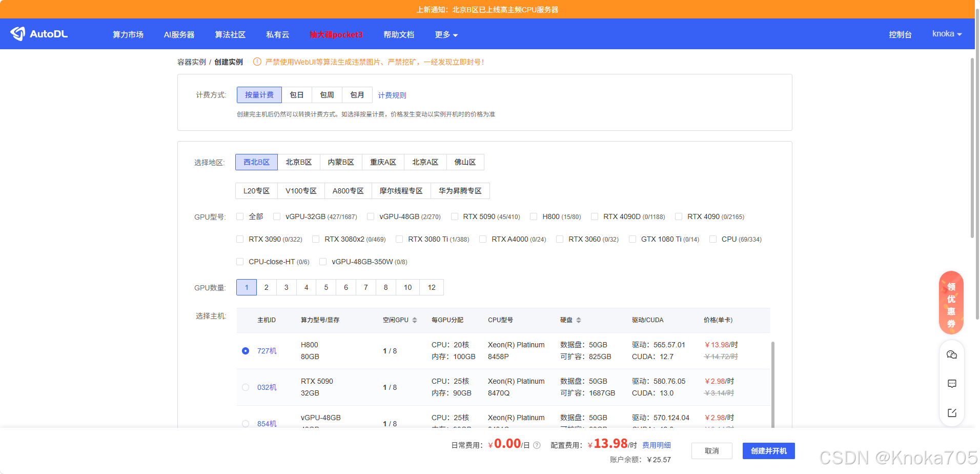
Task: Check the RTX A4000 checkbox
Action: (x=483, y=239)
